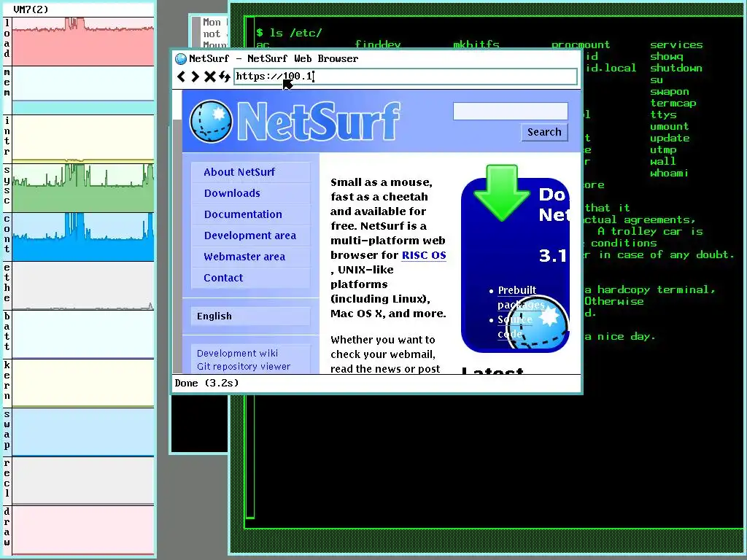Image resolution: width=747 pixels, height=560 pixels.
Task: Click the draw graph in stats window
Action: [x=83, y=529]
